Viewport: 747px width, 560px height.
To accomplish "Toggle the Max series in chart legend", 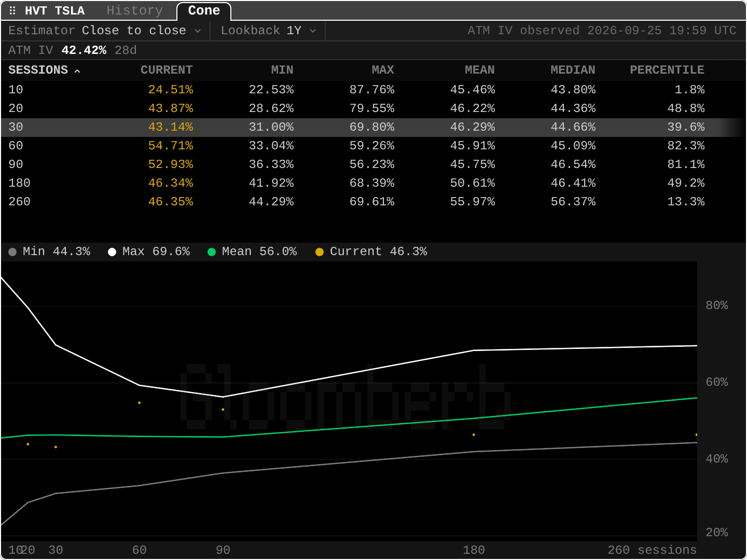I will [x=149, y=251].
